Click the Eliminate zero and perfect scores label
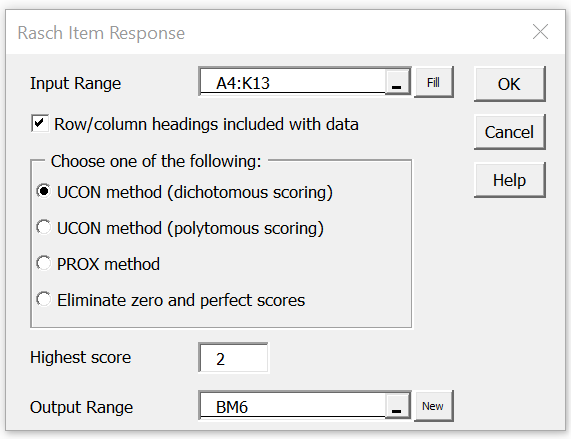The height and width of the screenshot is (439, 571). click(181, 301)
